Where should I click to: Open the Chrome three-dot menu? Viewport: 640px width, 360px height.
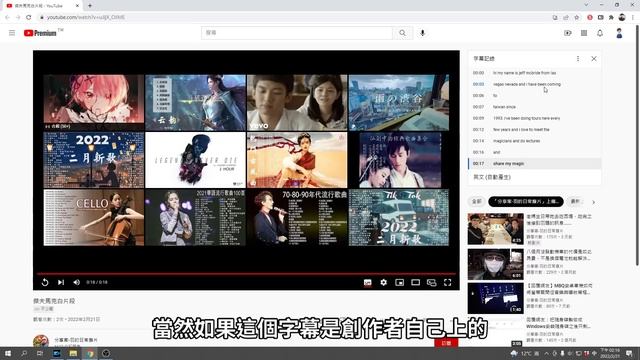pyautogui.click(x=633, y=18)
